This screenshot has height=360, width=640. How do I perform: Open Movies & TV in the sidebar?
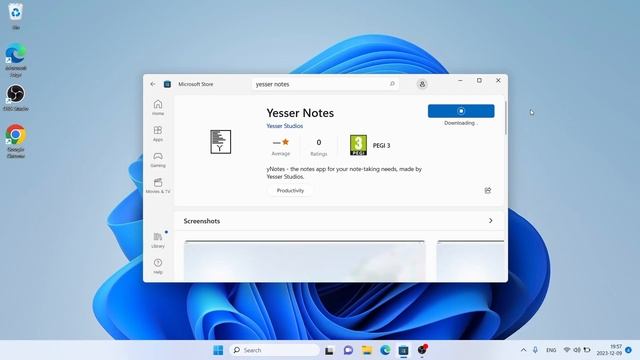point(158,186)
